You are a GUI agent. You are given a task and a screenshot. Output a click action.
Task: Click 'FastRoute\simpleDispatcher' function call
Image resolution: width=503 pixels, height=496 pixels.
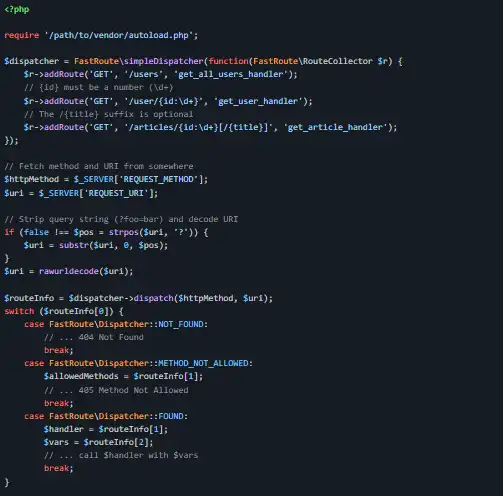click(x=138, y=61)
